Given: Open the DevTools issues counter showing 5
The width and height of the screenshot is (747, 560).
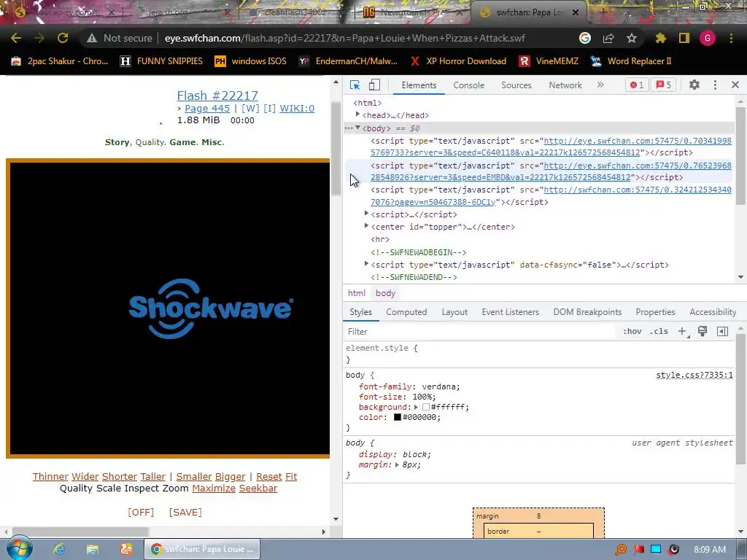Looking at the screenshot, I should click(664, 85).
